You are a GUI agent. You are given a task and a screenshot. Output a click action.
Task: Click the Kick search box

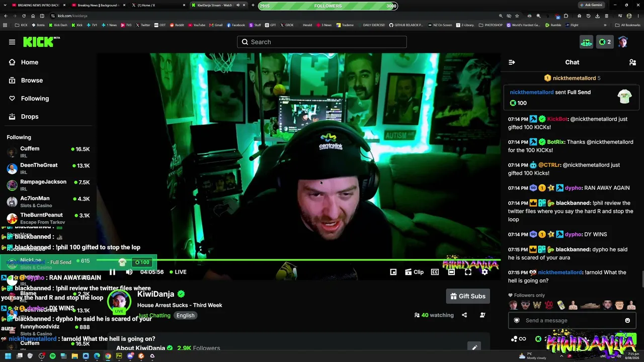coord(322,42)
